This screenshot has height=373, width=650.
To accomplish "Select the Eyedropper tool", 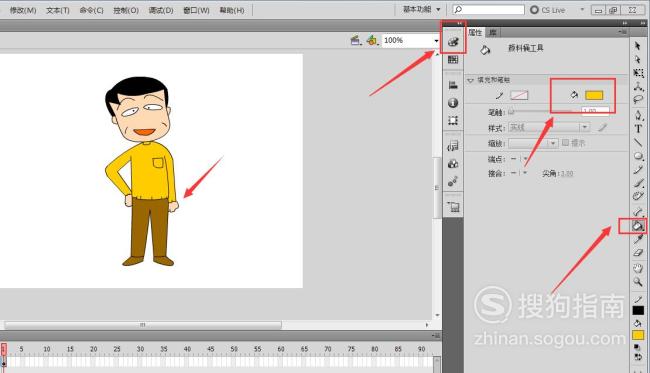I will point(638,239).
